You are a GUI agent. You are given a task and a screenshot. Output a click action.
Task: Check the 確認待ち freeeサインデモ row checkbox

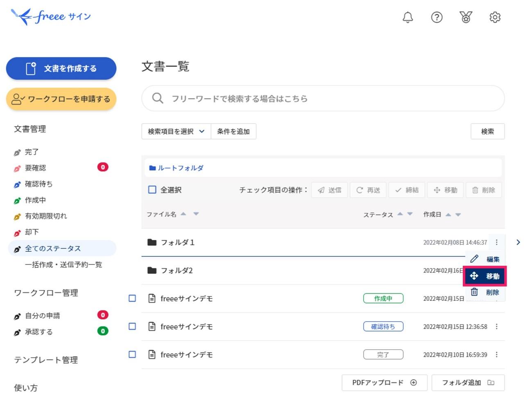132,326
